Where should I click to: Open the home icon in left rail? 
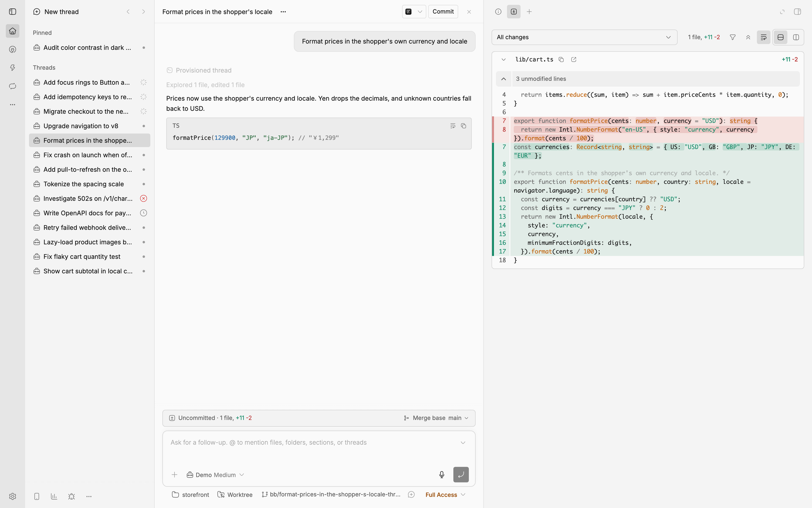pyautogui.click(x=13, y=31)
